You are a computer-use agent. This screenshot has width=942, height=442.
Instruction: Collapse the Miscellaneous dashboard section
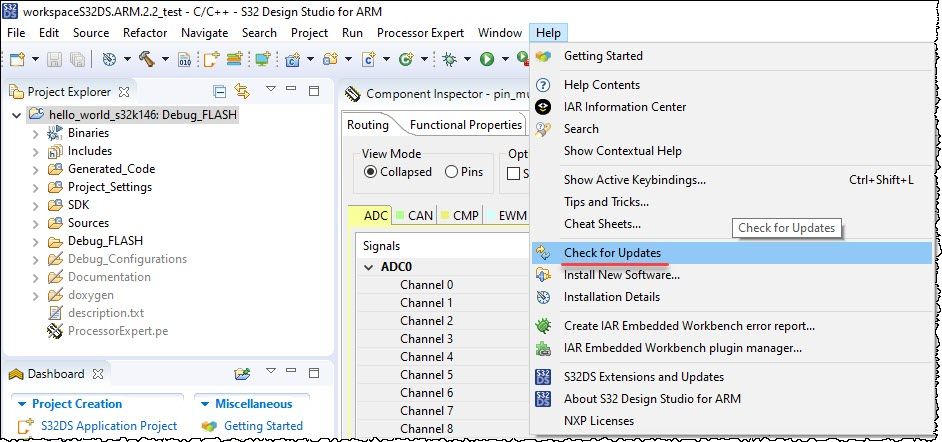click(205, 404)
